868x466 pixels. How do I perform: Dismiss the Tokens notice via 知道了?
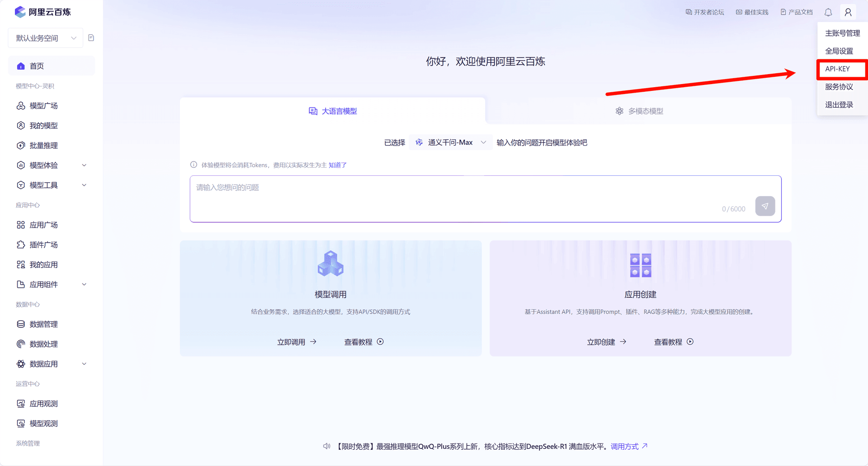coord(338,165)
